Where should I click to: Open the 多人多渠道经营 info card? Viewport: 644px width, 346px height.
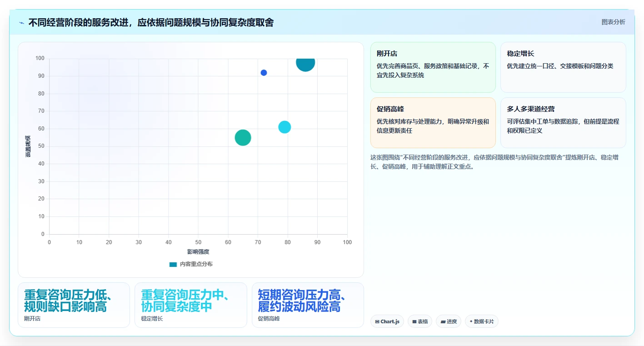click(563, 123)
